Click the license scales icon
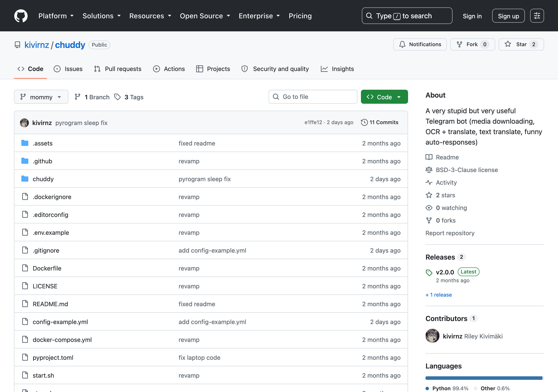 429,170
